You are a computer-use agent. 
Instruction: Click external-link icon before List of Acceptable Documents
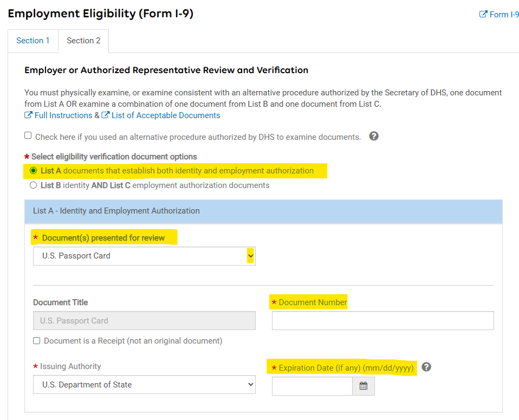tap(105, 115)
